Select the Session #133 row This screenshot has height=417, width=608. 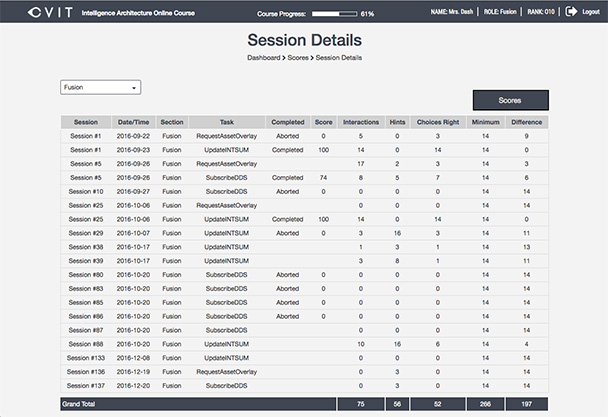(85, 357)
